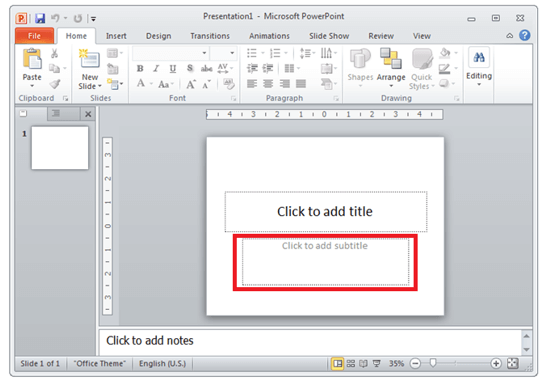
Task: Click the Format Painter brush icon
Action: tap(55, 84)
